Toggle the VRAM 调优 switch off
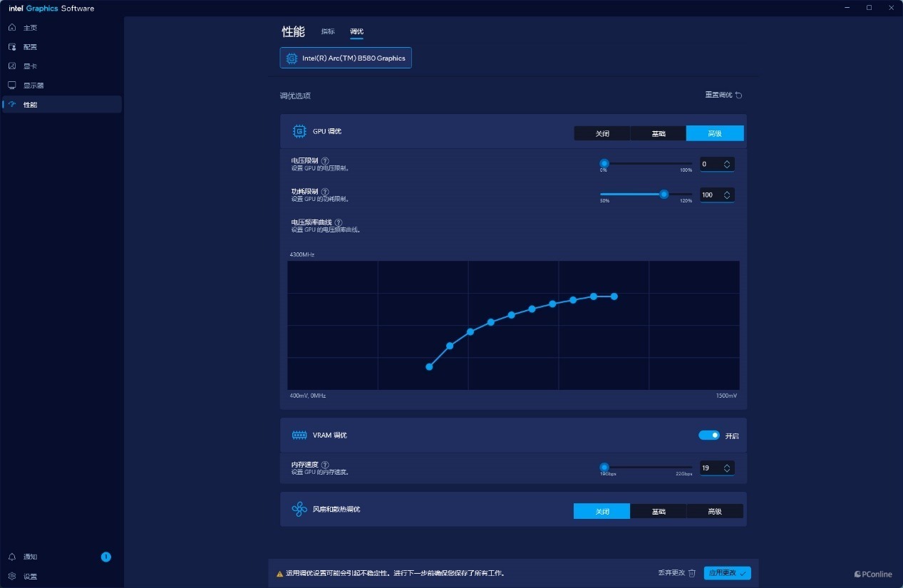 click(x=709, y=435)
